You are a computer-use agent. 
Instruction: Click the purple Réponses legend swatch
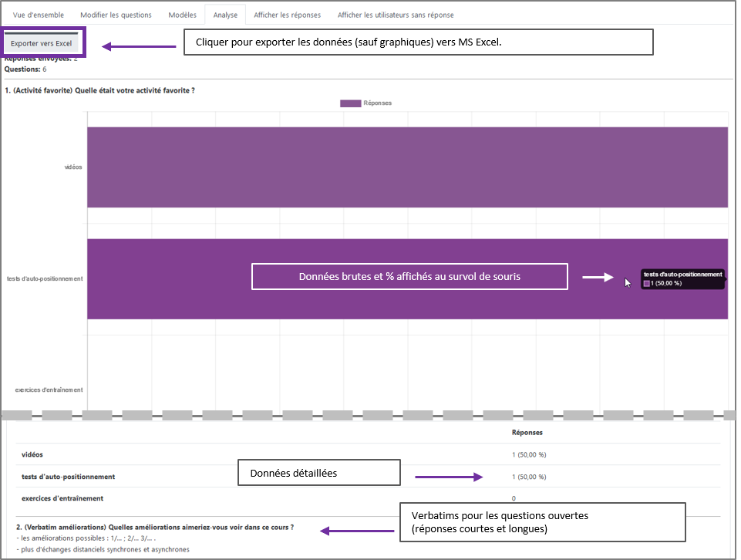[350, 103]
